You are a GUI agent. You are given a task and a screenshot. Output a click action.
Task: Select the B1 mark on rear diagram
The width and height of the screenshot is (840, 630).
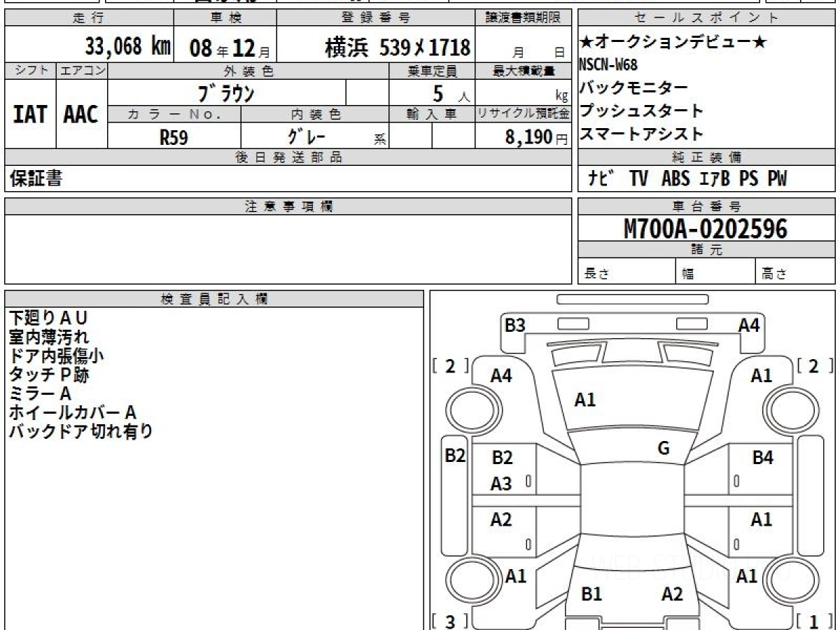(x=591, y=594)
